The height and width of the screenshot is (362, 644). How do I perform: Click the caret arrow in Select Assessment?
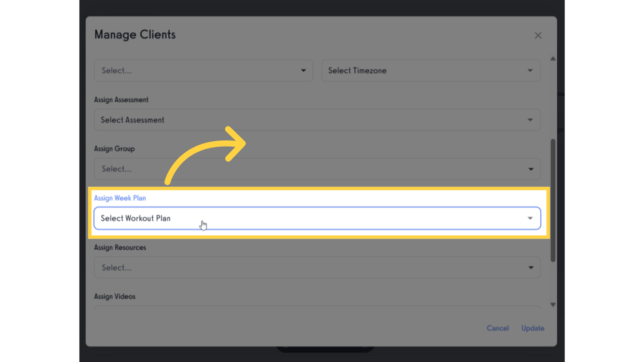coord(530,120)
